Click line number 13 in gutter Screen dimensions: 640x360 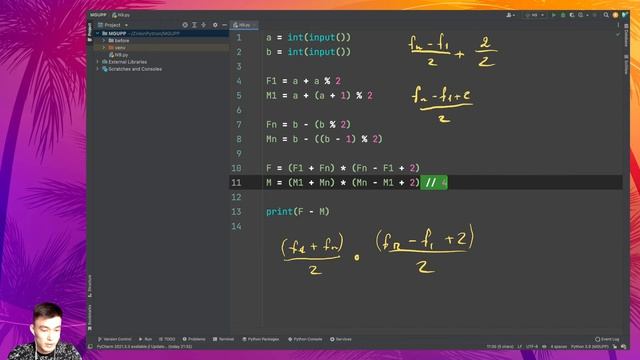tap(236, 211)
